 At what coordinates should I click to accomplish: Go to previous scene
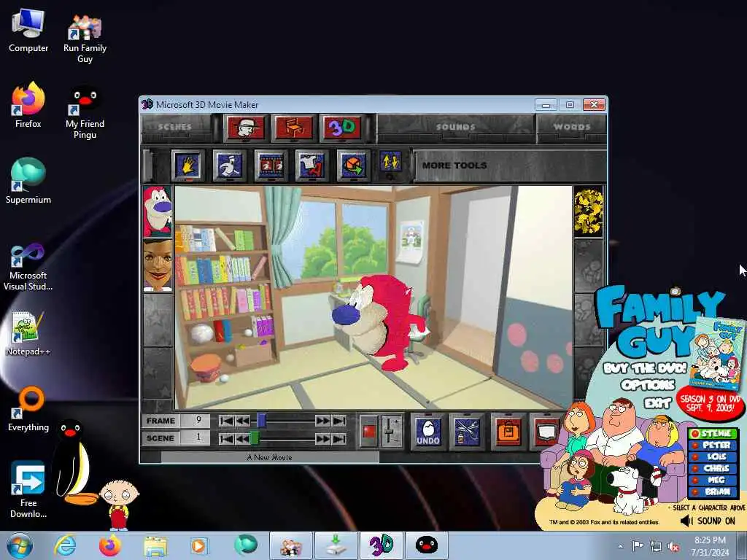click(242, 438)
